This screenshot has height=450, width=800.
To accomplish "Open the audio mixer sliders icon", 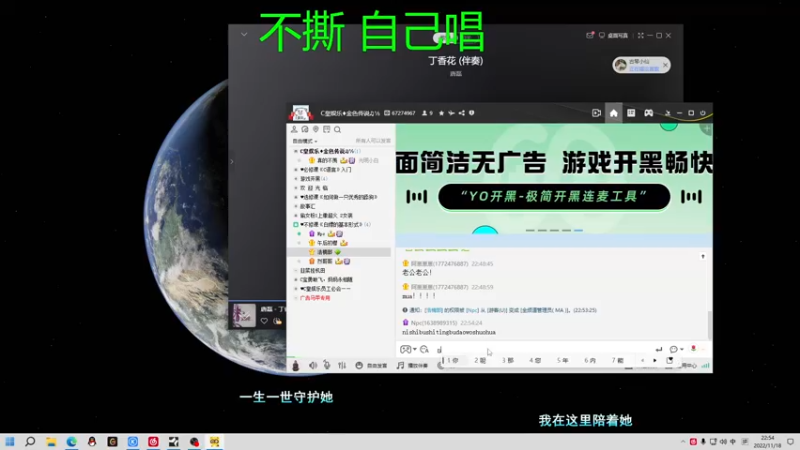I will pyautogui.click(x=342, y=365).
